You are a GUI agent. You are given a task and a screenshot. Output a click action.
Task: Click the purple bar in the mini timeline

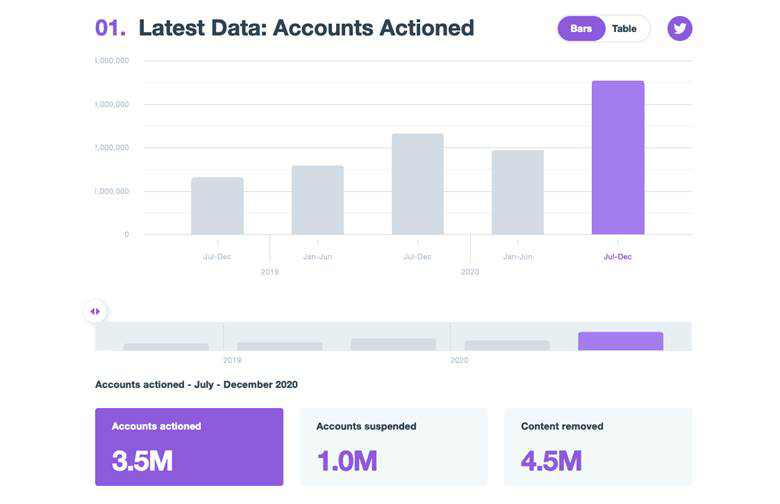620,341
